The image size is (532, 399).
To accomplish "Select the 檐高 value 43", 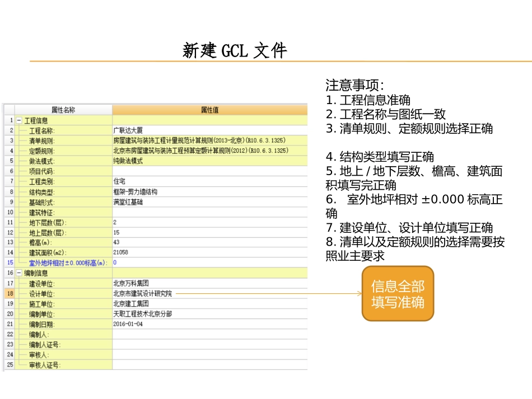I will click(x=210, y=242).
